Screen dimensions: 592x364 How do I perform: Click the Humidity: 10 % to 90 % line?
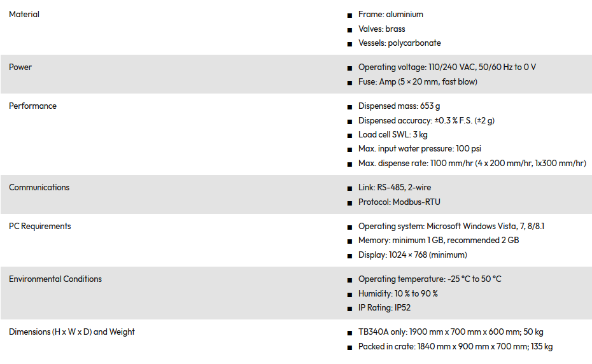pyautogui.click(x=398, y=294)
